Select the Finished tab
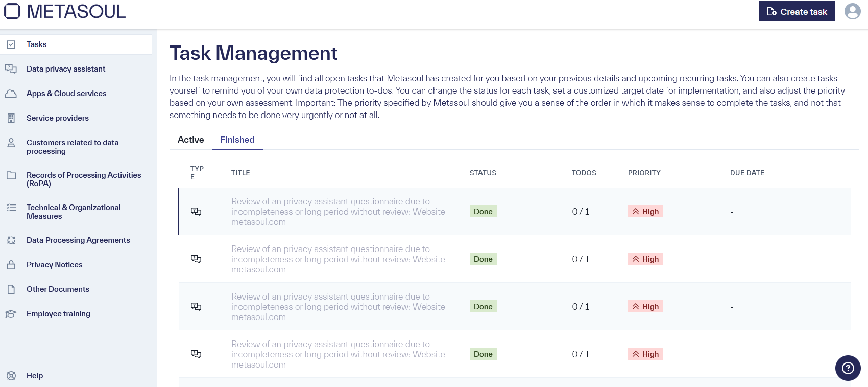 coord(237,140)
